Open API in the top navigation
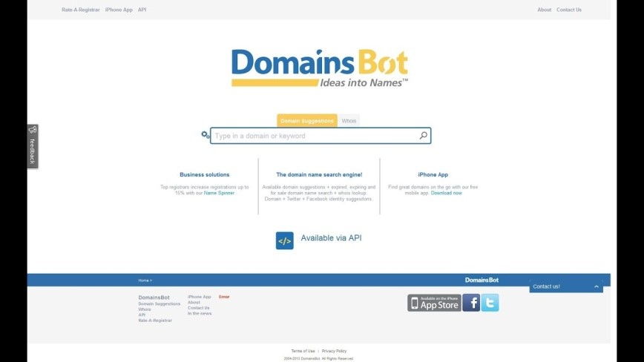 (x=142, y=10)
